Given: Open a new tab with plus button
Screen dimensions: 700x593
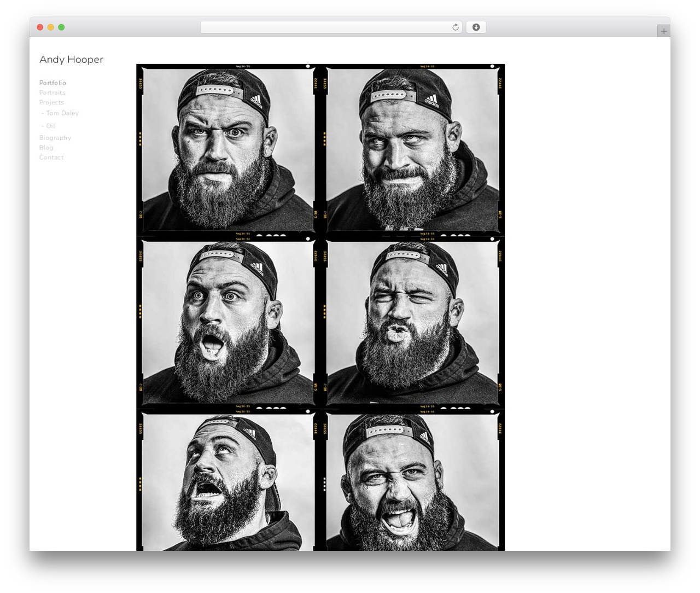Looking at the screenshot, I should coord(663,31).
